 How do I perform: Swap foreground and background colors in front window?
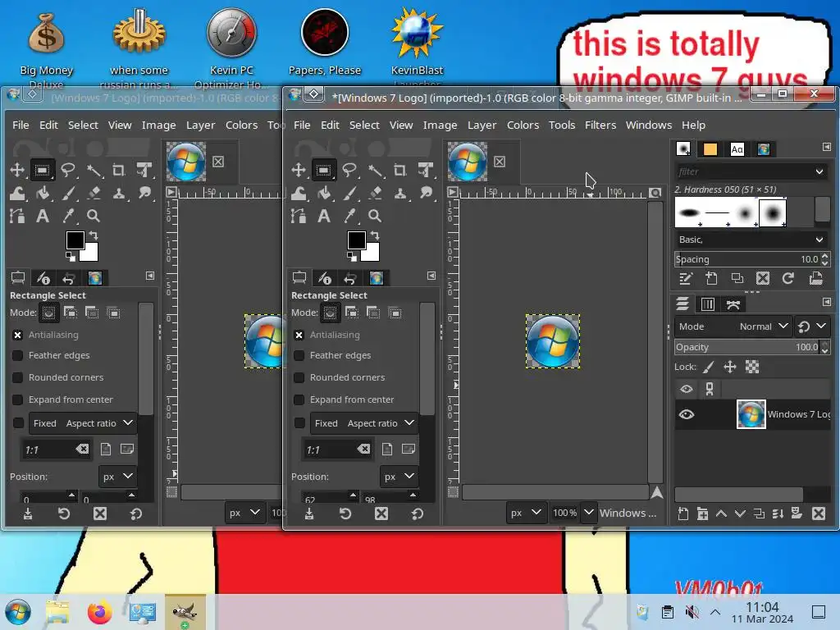375,235
